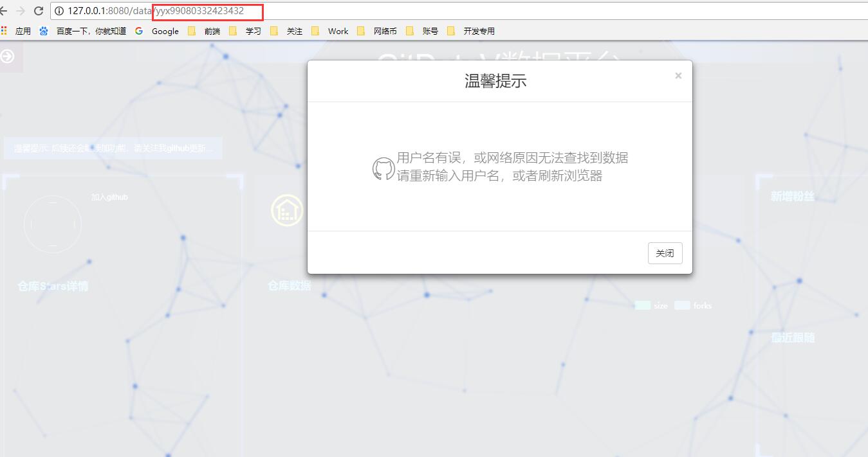Image resolution: width=868 pixels, height=457 pixels.
Task: Click the 仓库Stars详情 heading
Action: 53,286
